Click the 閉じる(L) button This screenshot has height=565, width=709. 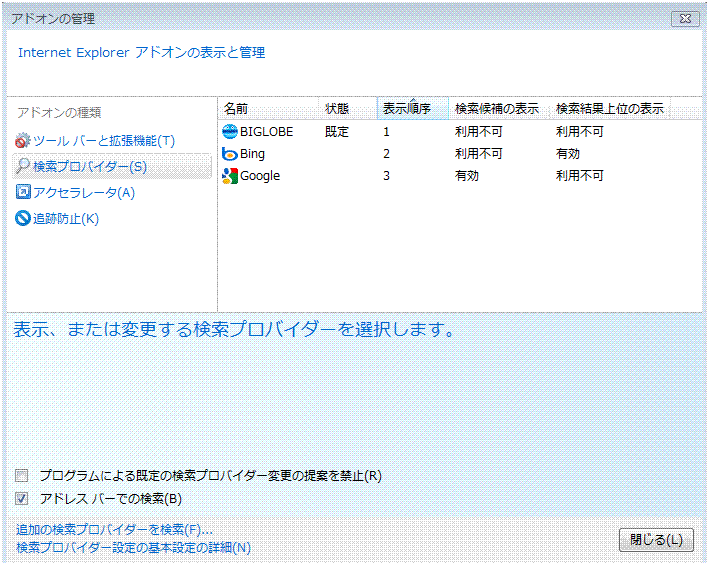(656, 540)
